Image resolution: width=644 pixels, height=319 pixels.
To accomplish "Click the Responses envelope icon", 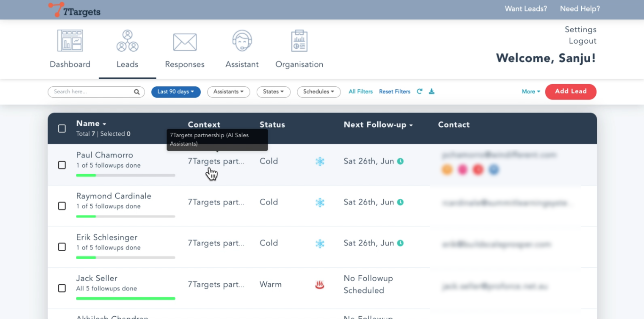I will (185, 42).
